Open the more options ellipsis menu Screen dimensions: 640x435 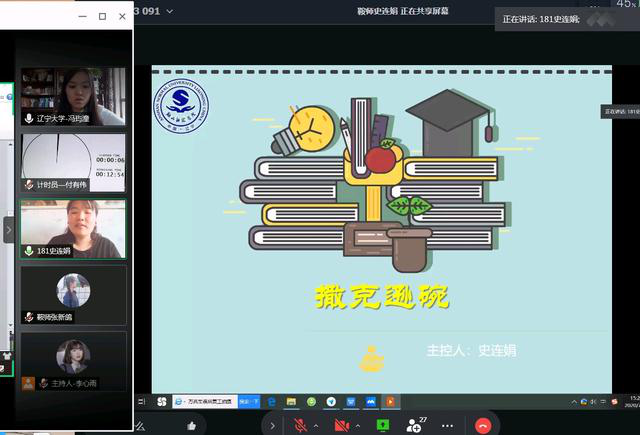pos(447,425)
